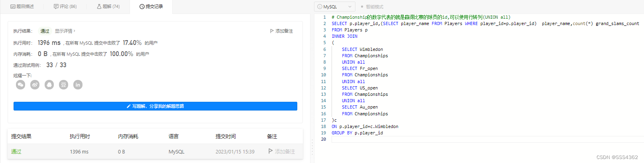This screenshot has width=644, height=163.
Task: Click the blue 写题解 share solution button
Action: [x=155, y=106]
